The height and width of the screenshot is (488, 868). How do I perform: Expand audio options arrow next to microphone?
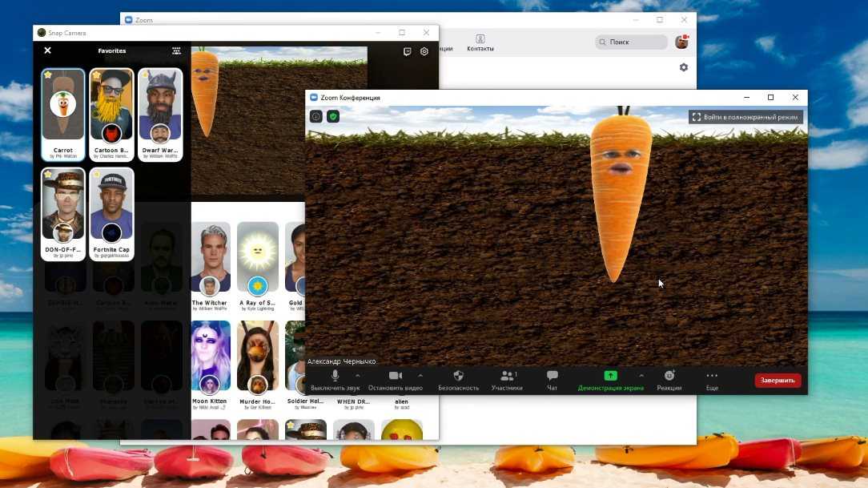(357, 375)
